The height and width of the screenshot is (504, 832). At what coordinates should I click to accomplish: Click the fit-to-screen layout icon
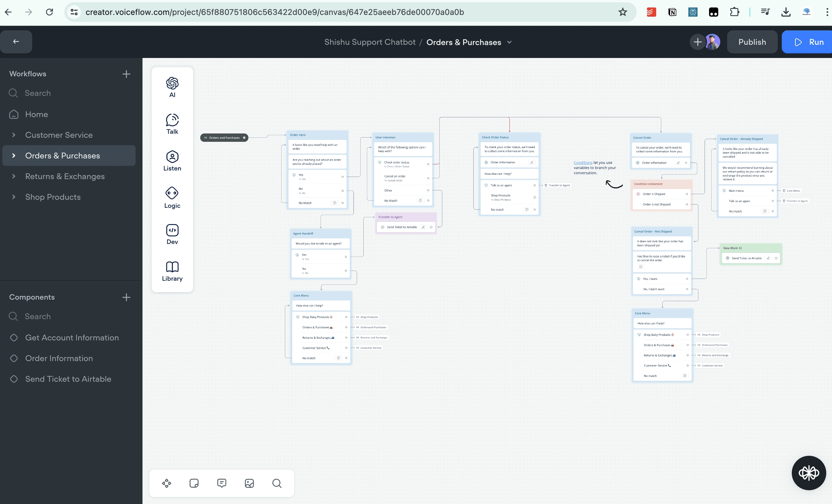pyautogui.click(x=166, y=483)
